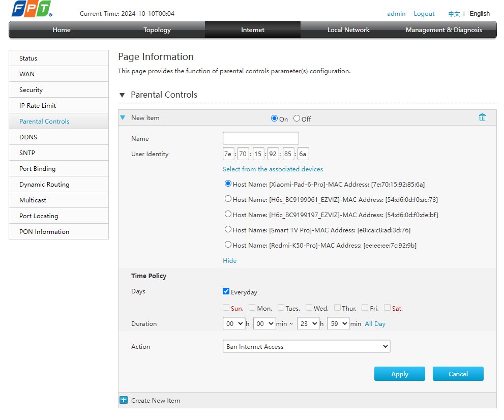Click the Hide link
This screenshot has height=420, width=504.
[x=229, y=261]
